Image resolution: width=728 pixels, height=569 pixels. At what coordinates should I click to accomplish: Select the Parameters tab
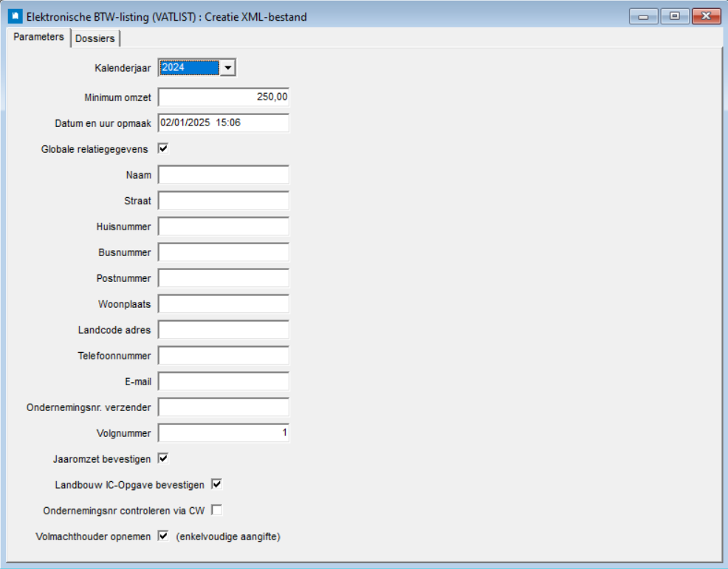tap(39, 37)
